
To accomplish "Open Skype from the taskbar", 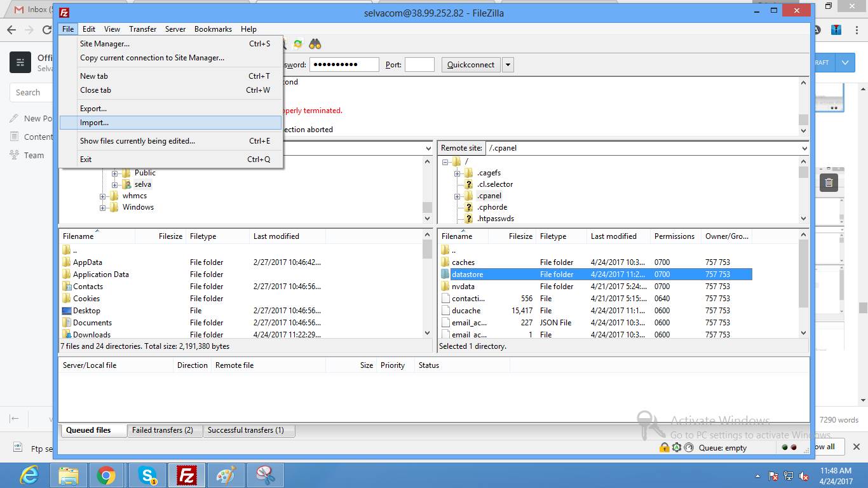I will pyautogui.click(x=148, y=475).
